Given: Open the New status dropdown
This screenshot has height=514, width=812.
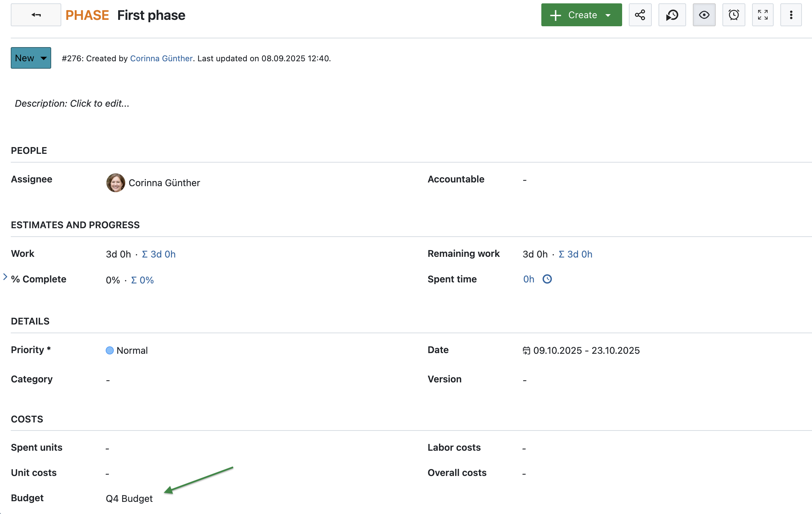Looking at the screenshot, I should click(31, 58).
